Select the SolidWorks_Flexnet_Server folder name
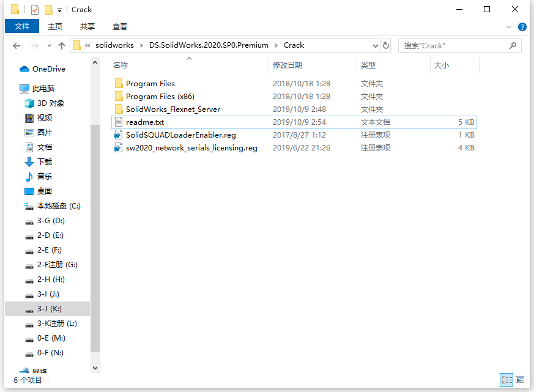 point(173,109)
